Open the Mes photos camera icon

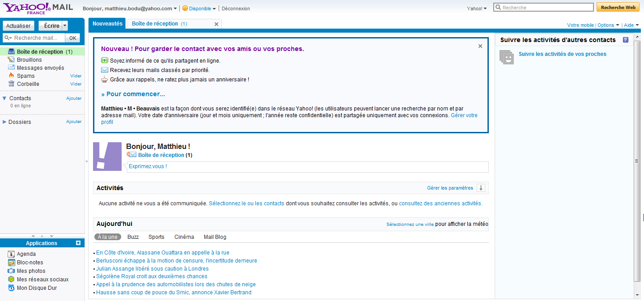pos(12,271)
